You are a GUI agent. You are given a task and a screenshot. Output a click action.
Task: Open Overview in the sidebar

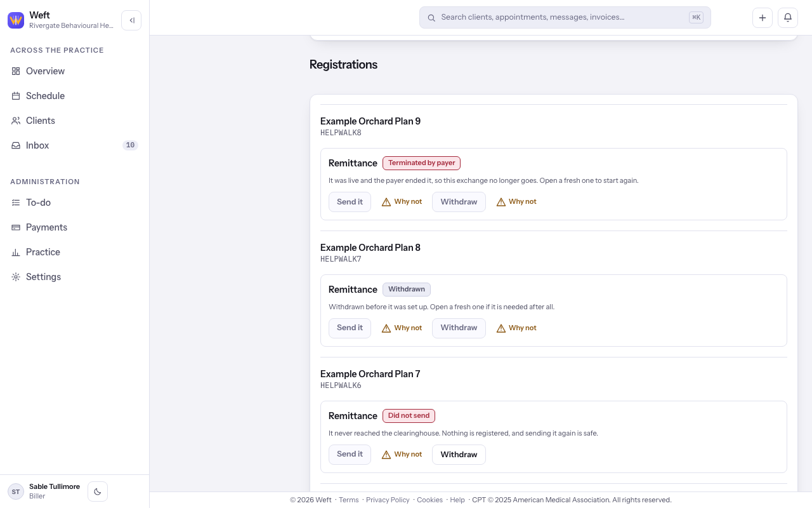(75, 71)
